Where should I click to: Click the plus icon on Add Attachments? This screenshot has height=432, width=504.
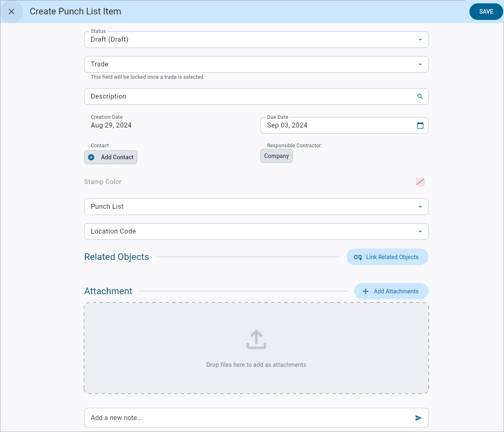[x=365, y=291]
